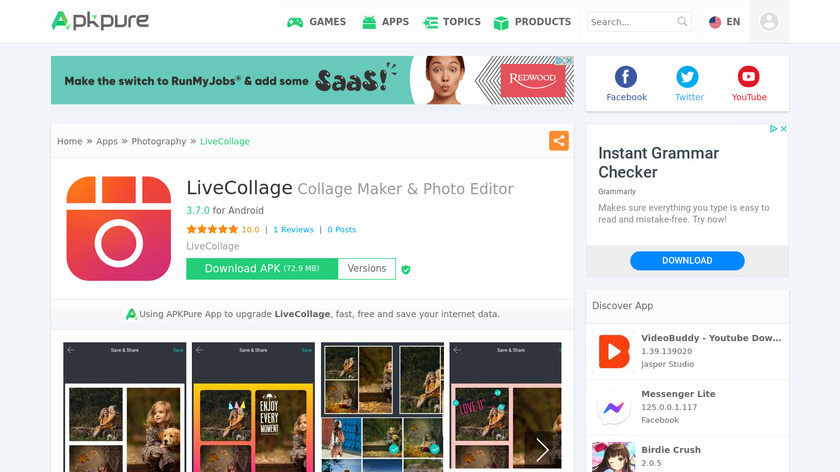Close the Grammarly sidebar ad
The width and height of the screenshot is (840, 472).
point(783,129)
